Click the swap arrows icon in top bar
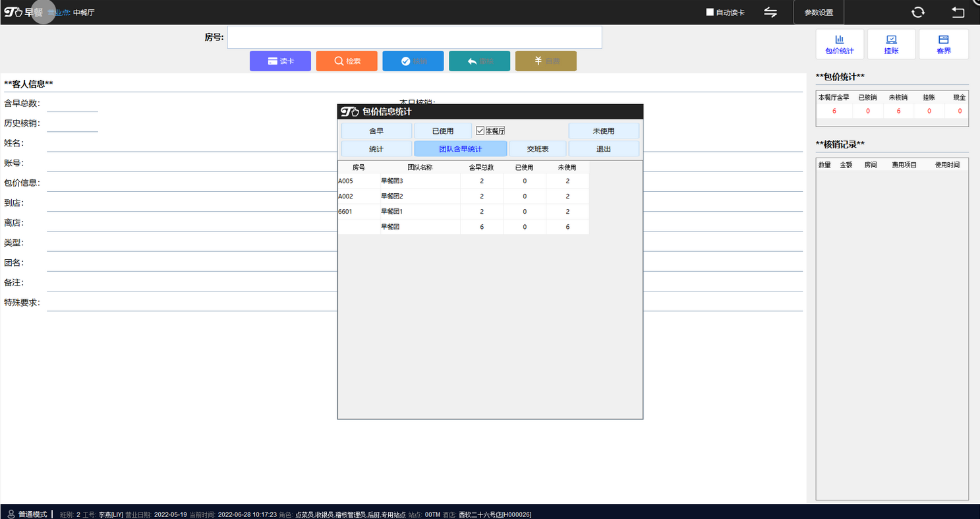Screen dimensions: 980x519 (x=770, y=13)
